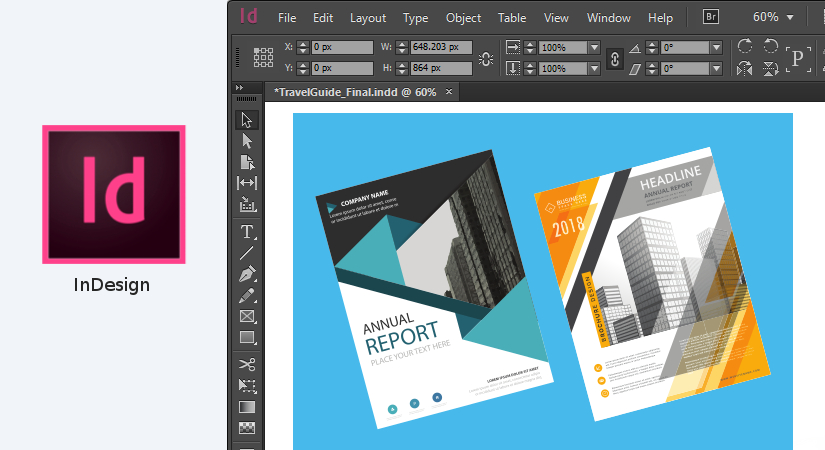The width and height of the screenshot is (825, 450).
Task: Open the Layout menu
Action: [368, 18]
